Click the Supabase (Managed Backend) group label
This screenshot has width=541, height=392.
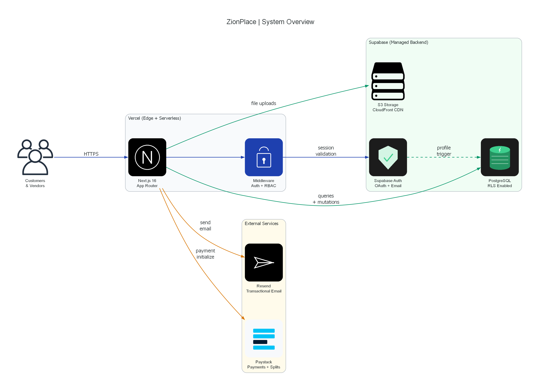tap(398, 42)
